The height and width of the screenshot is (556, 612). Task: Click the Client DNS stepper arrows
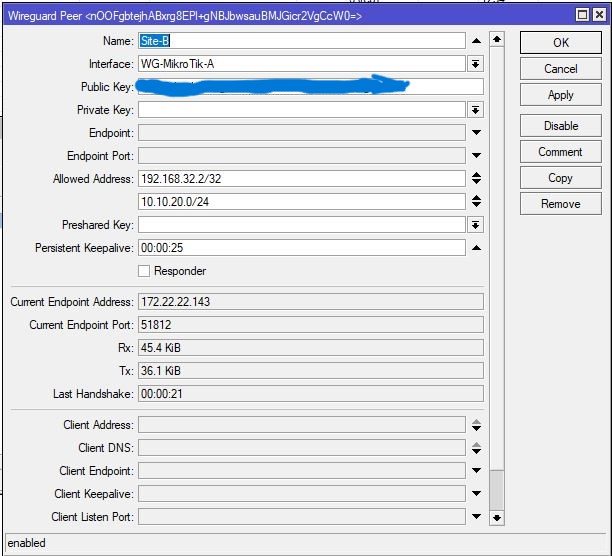[x=476, y=448]
